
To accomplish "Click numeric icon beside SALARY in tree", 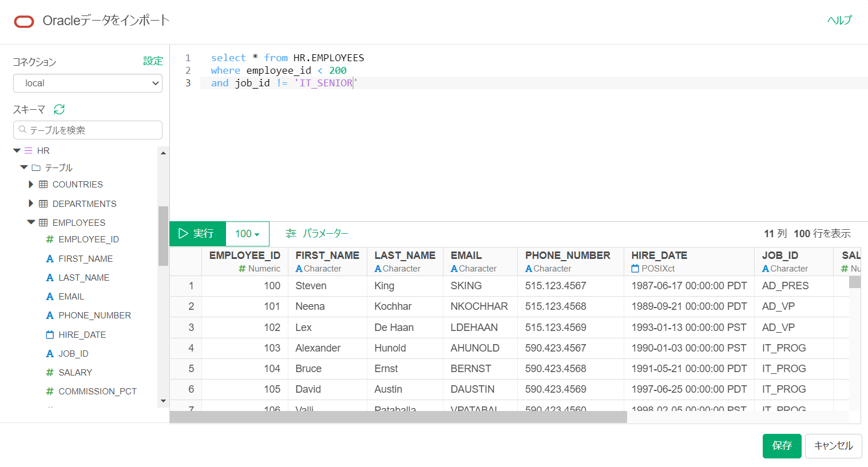I will point(50,373).
